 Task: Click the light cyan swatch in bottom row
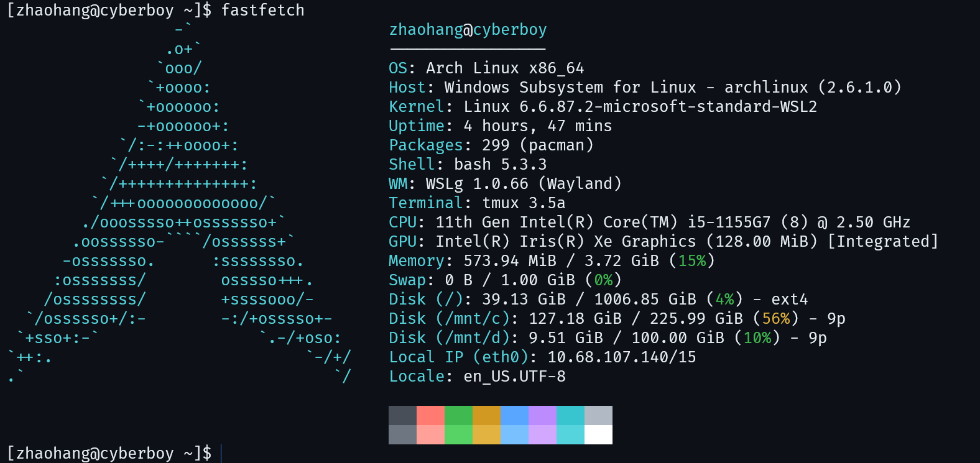(570, 434)
